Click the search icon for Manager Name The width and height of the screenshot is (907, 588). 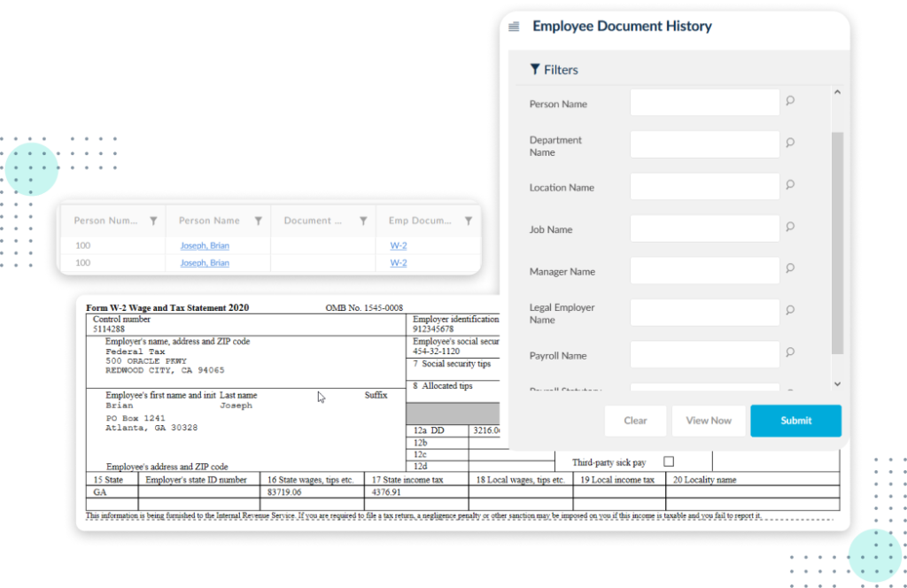(790, 268)
